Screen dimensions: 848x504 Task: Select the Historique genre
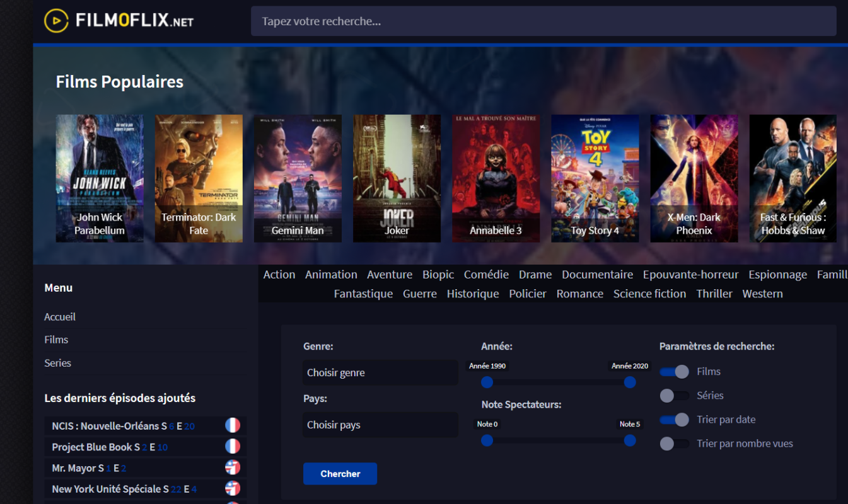(x=473, y=294)
